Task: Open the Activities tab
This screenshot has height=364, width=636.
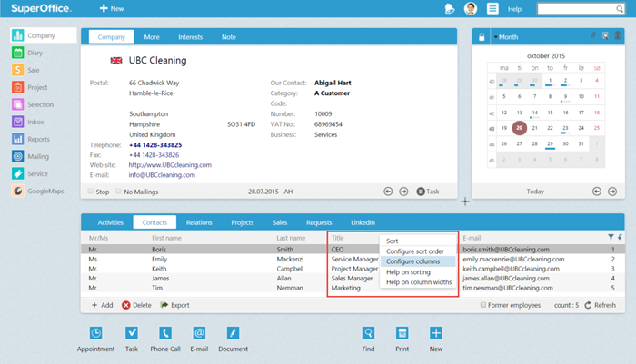Action: (110, 222)
